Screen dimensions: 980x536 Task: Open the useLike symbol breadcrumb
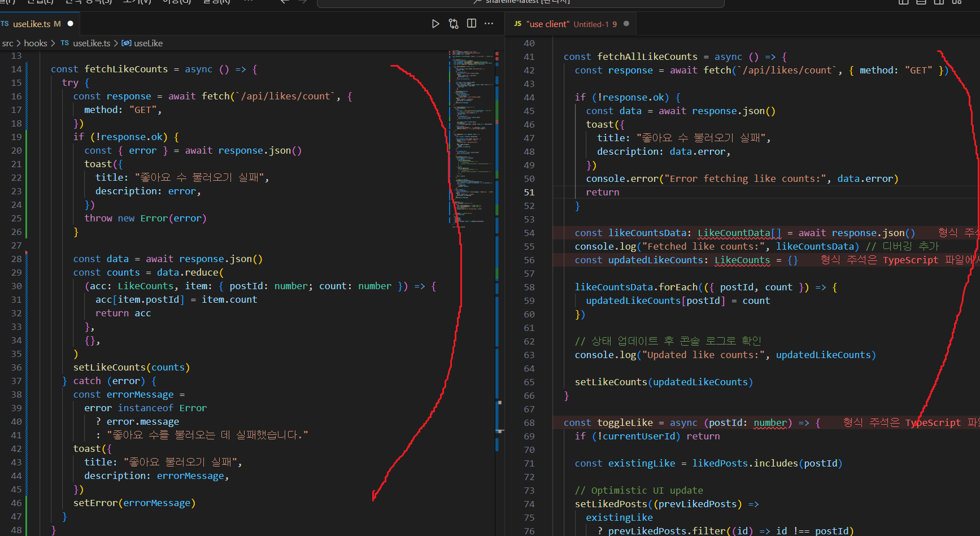[142, 43]
